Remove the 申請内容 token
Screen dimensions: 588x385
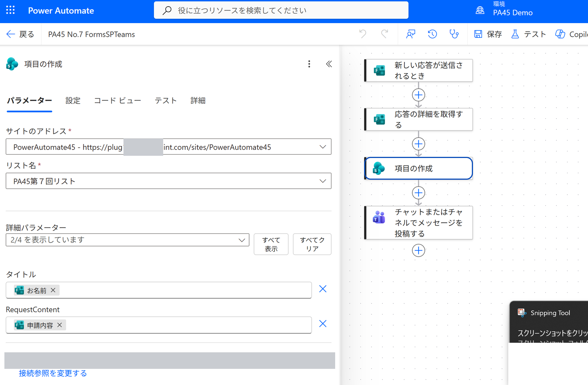click(60, 325)
